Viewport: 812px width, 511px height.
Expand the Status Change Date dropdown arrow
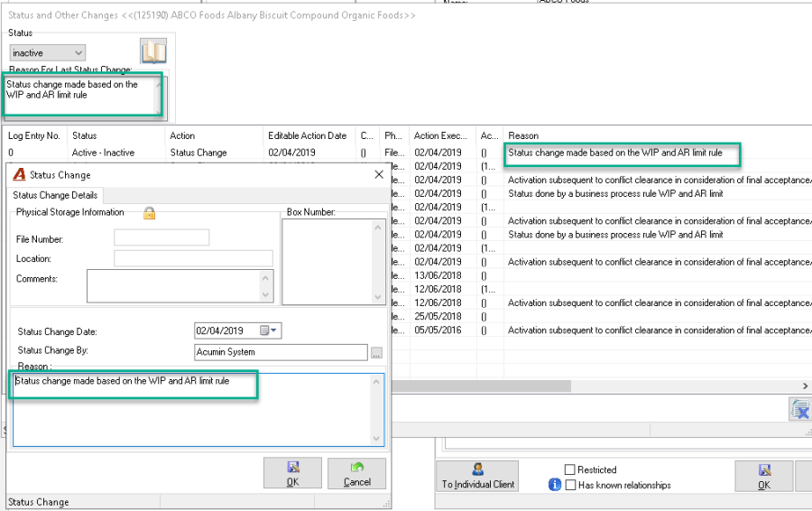274,330
